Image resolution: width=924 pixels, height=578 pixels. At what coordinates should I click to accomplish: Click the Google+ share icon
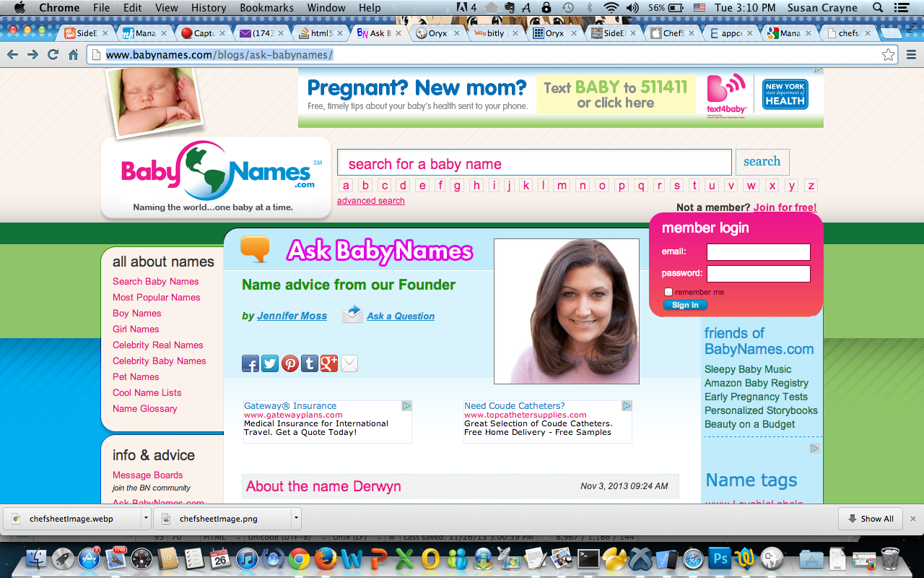tap(329, 363)
